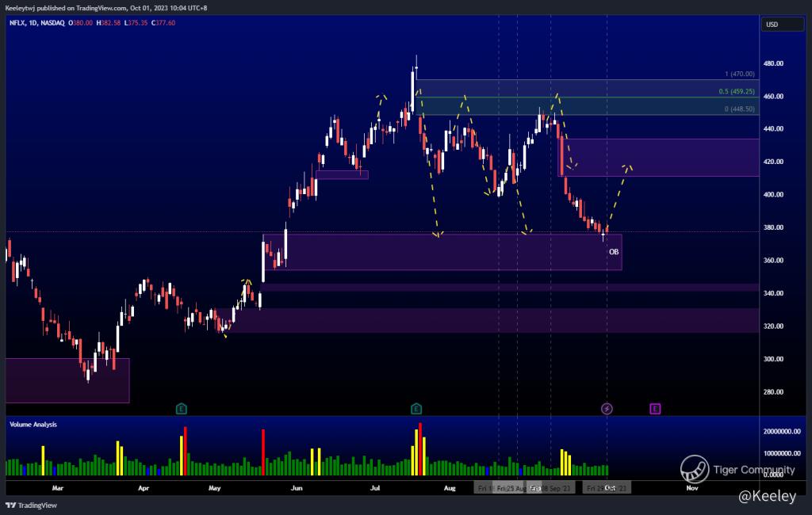
Task: Click the purple lightning bolt event marker
Action: click(x=607, y=409)
